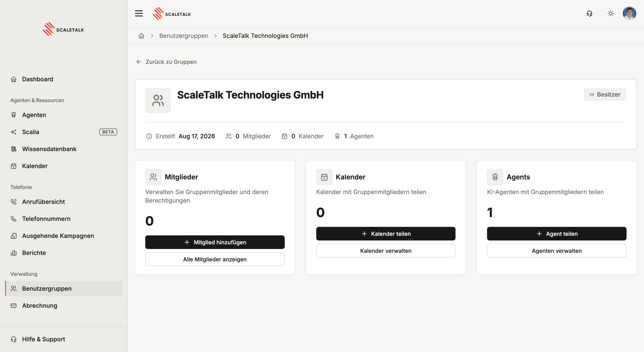644x352 pixels.
Task: Click the Besitzer role badge
Action: click(605, 94)
